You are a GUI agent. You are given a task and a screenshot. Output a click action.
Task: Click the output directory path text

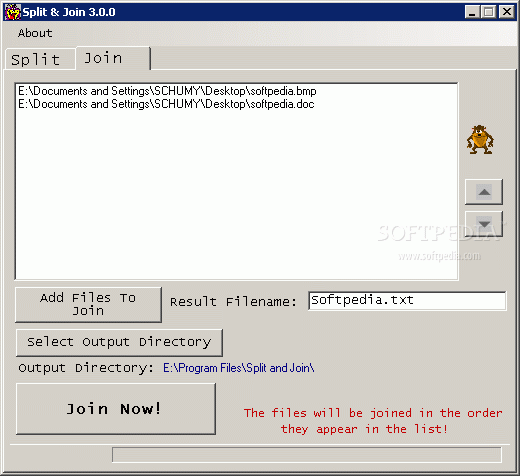[239, 368]
